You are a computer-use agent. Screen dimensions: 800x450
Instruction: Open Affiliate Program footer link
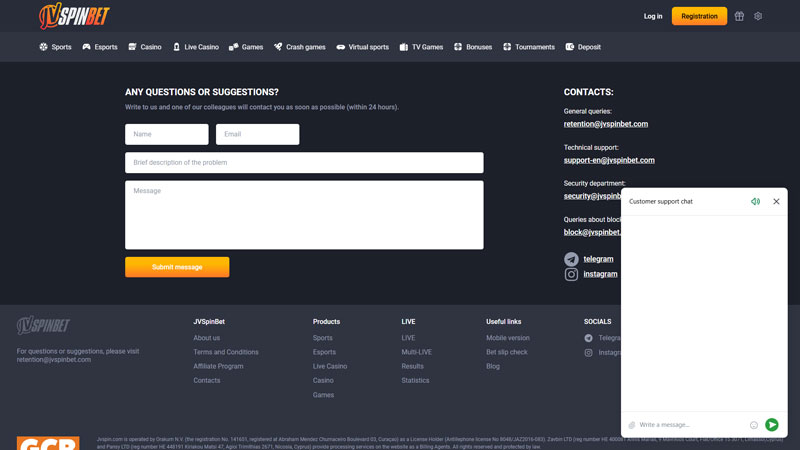click(218, 366)
